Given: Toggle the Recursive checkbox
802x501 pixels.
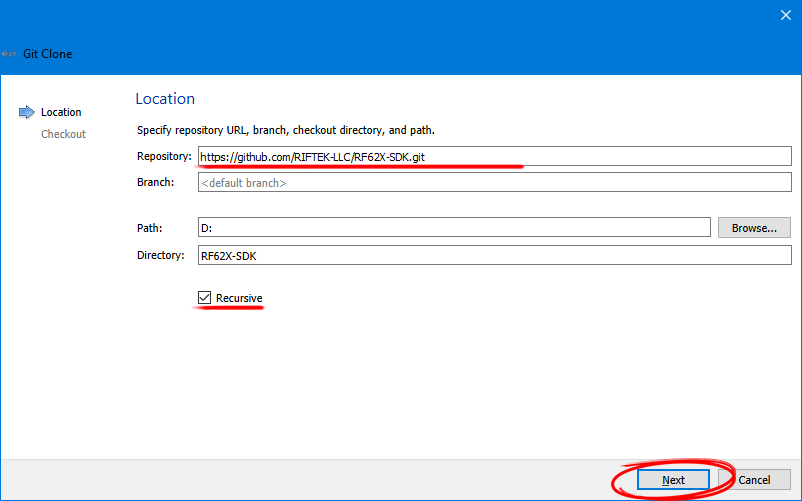Looking at the screenshot, I should (x=205, y=298).
